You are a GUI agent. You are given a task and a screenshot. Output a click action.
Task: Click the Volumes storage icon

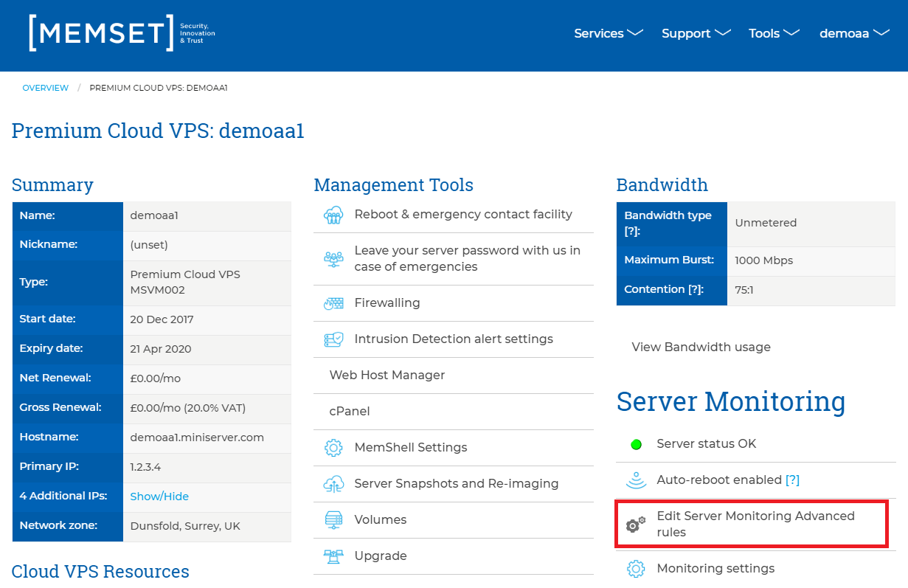(334, 520)
